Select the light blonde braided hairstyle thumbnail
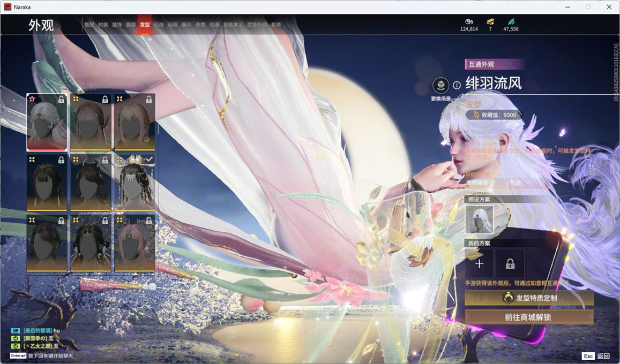The height and width of the screenshot is (364, 620). click(135, 123)
